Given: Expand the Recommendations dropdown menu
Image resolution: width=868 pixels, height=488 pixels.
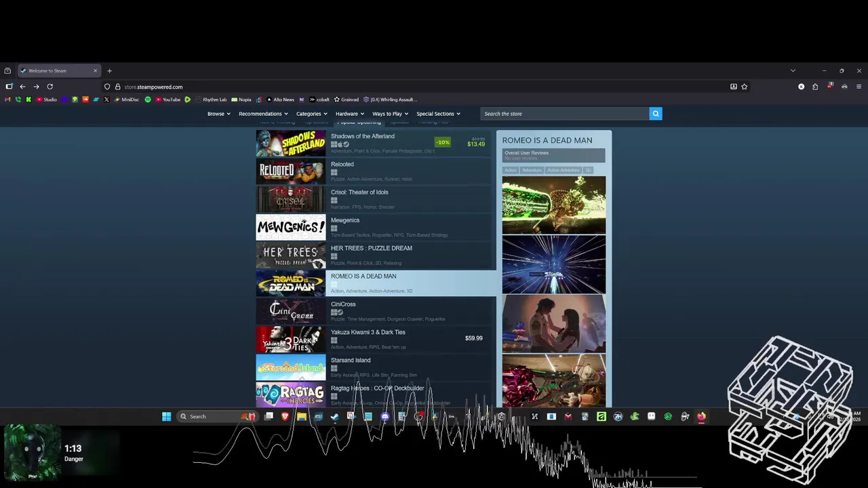Looking at the screenshot, I should [x=263, y=114].
